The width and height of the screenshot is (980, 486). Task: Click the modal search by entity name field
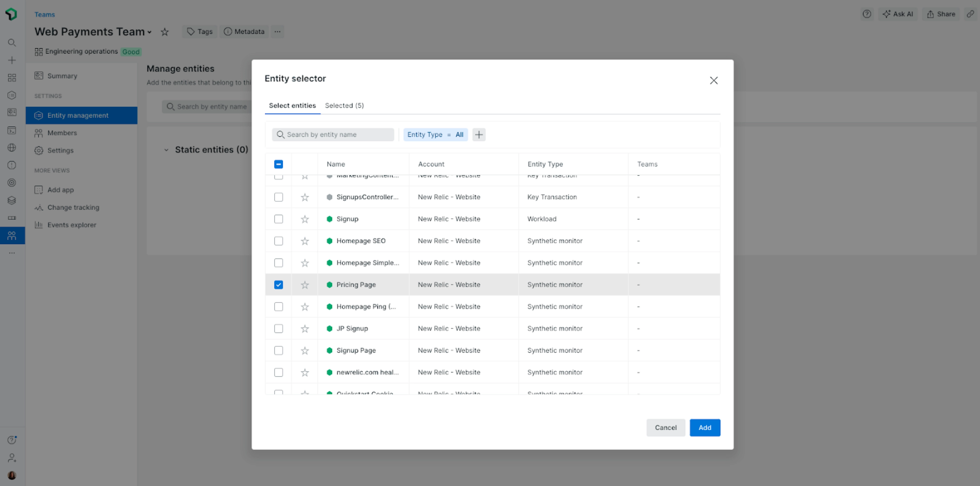pyautogui.click(x=333, y=134)
